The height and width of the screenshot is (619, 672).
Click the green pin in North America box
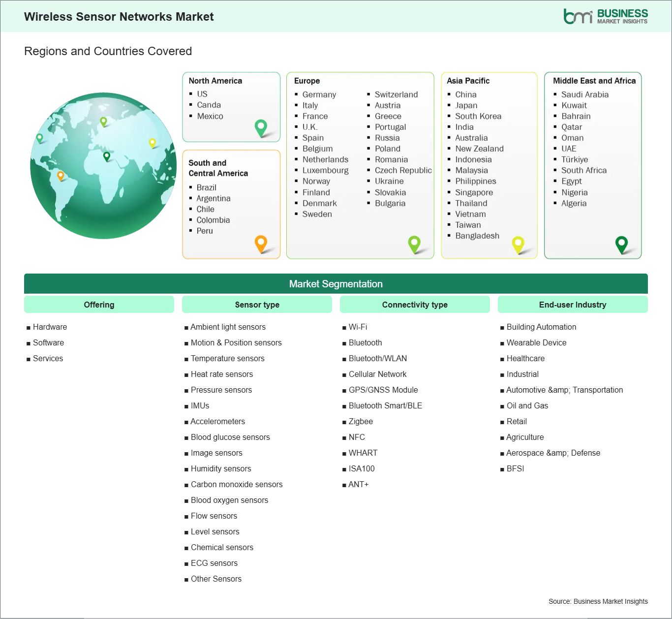(x=261, y=127)
